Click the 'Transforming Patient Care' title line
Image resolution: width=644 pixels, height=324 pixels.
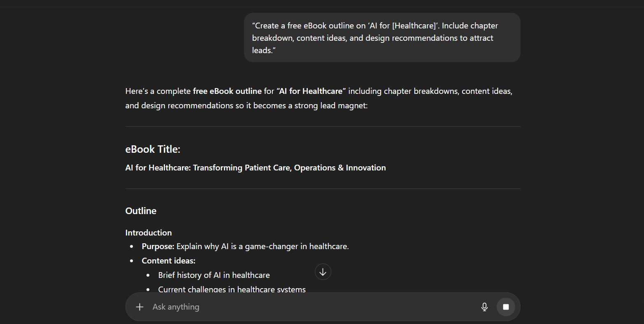[x=256, y=168]
